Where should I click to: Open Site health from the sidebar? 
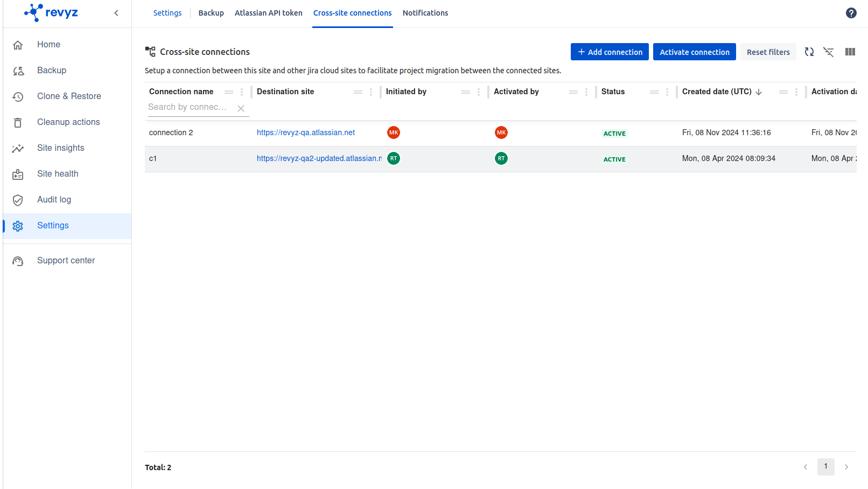tap(58, 174)
